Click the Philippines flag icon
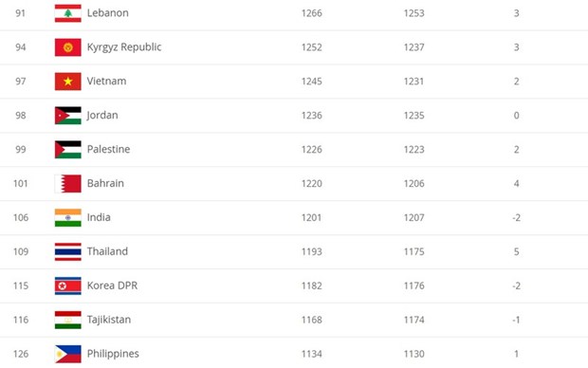This screenshot has width=588, height=368. pos(68,354)
